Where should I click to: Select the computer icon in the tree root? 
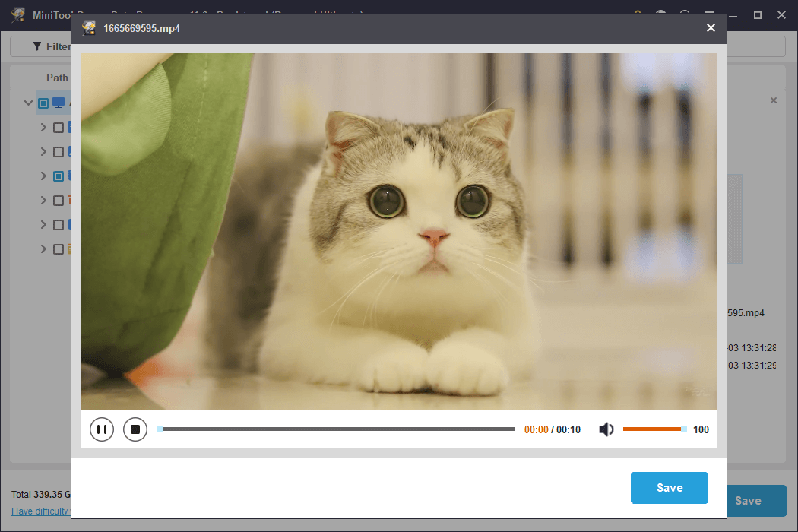[59, 103]
